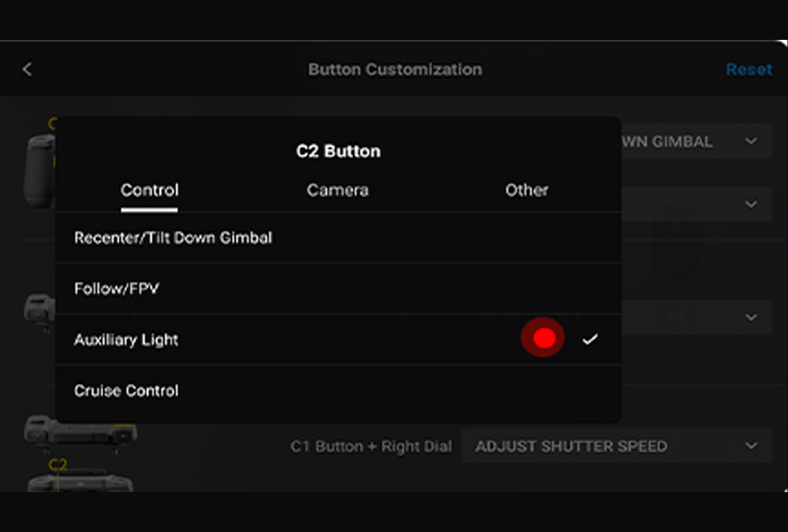Click the yellow C2 label on the controller
The width and height of the screenshot is (788, 532).
tap(58, 465)
